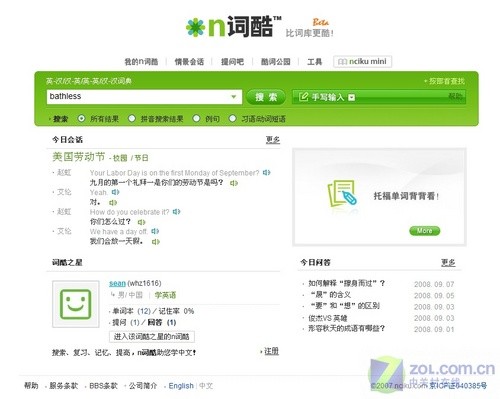The width and height of the screenshot is (500, 399).
Task: Play audio for '你们怎么过?' line
Action: pyautogui.click(x=142, y=222)
